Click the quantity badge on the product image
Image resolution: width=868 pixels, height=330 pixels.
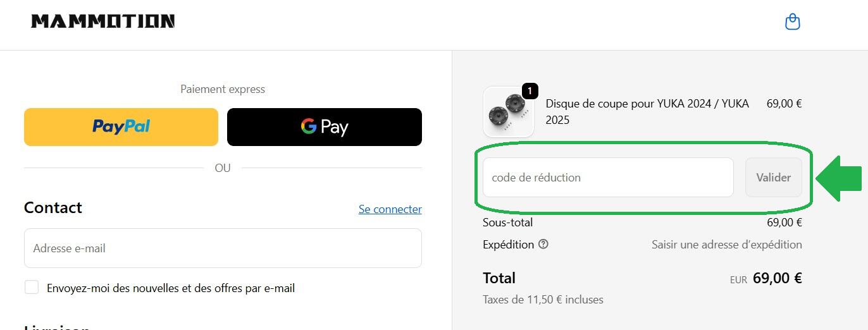coord(530,91)
